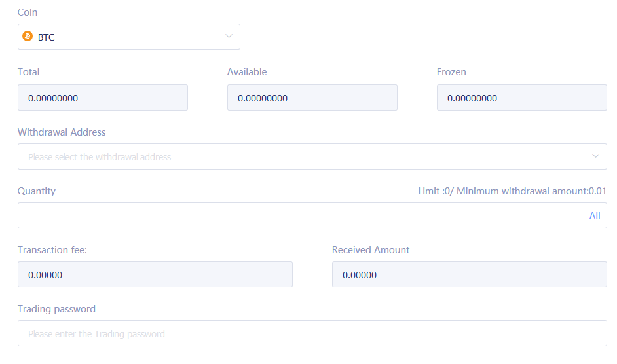This screenshot has width=617, height=364.
Task: Click the Trading password input box
Action: 312,334
